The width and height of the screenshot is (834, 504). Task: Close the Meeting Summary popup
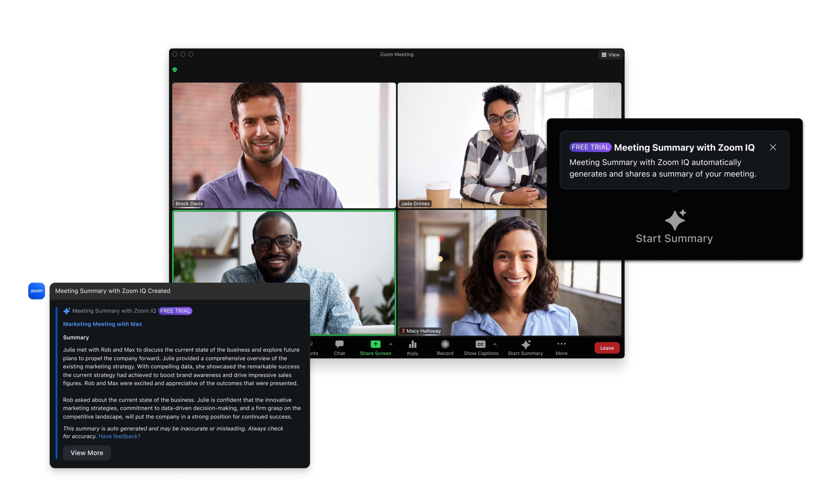[772, 147]
